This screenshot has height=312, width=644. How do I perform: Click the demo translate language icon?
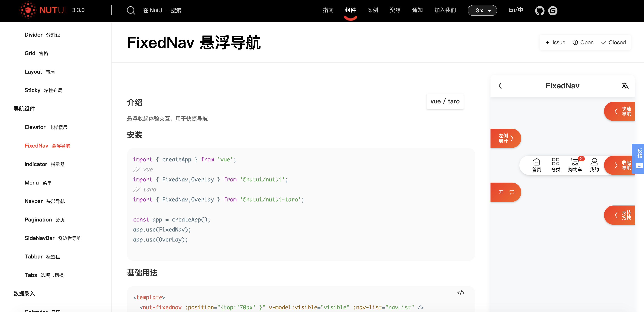pos(625,86)
